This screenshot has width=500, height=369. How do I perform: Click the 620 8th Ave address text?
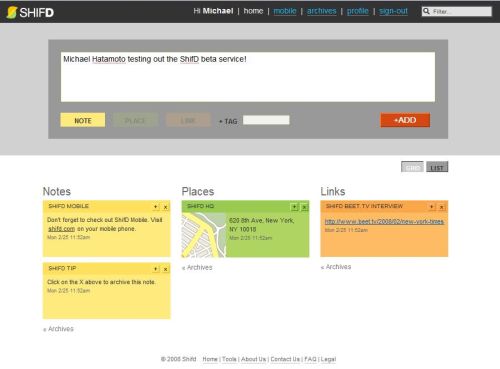click(261, 225)
